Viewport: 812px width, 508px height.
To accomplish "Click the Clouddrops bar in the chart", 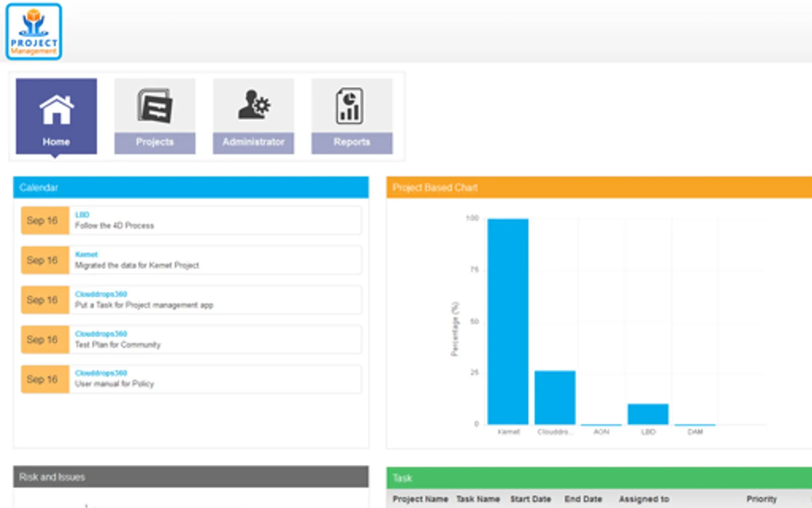I will click(x=555, y=397).
